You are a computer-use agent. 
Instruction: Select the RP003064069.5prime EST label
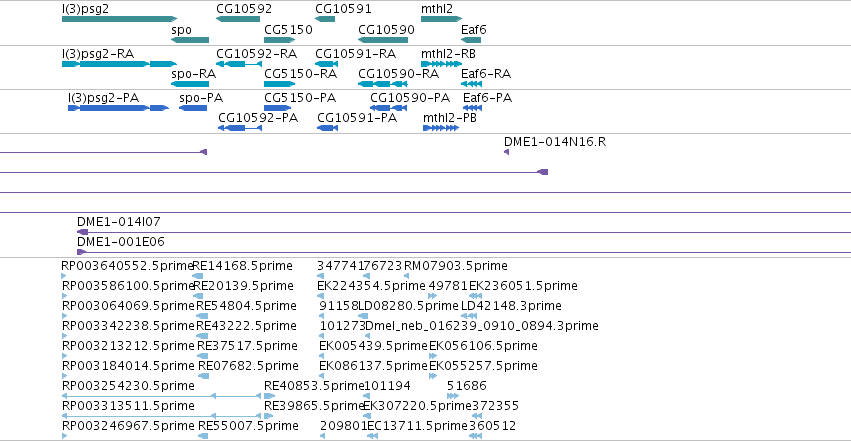[128, 306]
